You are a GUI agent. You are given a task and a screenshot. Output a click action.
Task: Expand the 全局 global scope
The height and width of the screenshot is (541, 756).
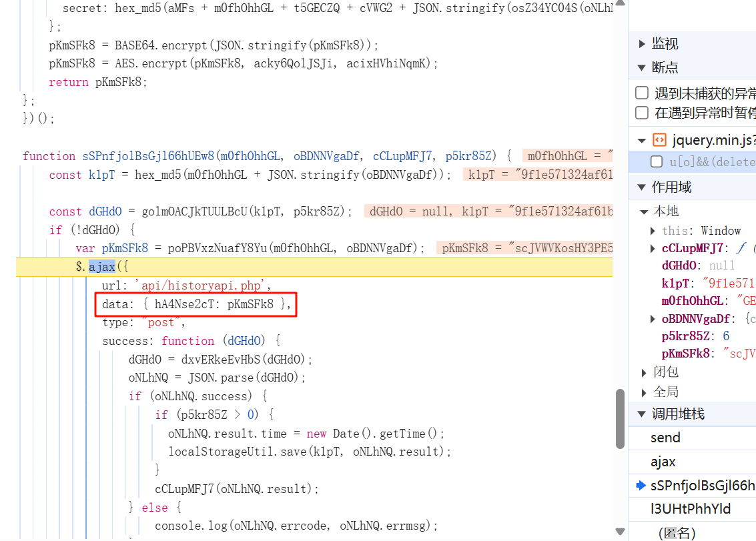point(644,392)
